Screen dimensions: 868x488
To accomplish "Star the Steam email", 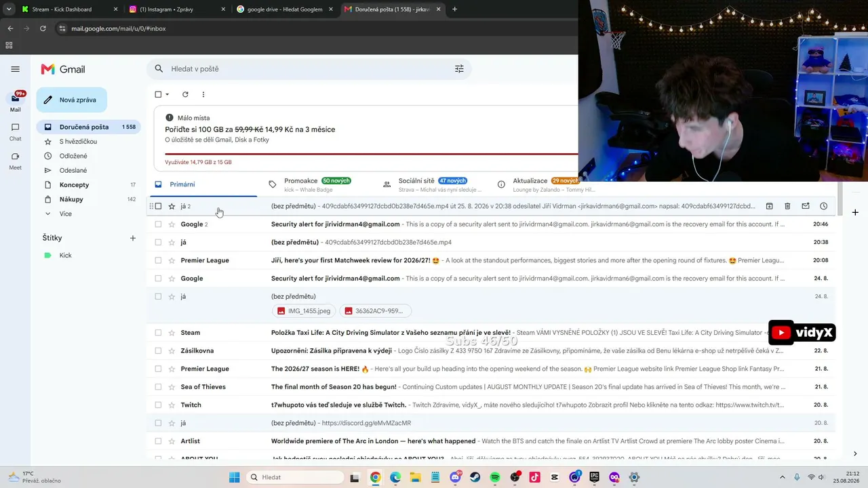I will point(172,333).
